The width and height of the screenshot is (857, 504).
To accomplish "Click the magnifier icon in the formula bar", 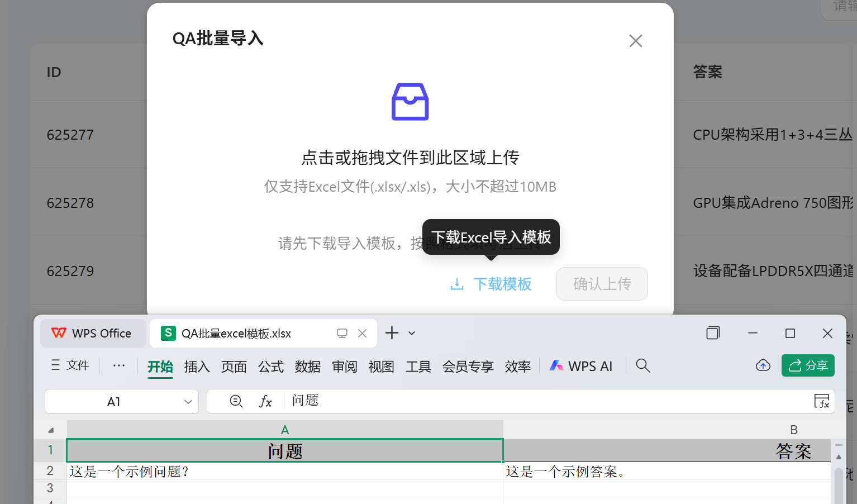I will pyautogui.click(x=236, y=401).
